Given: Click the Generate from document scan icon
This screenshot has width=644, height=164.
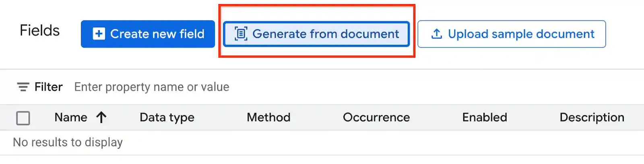Looking at the screenshot, I should click(241, 34).
